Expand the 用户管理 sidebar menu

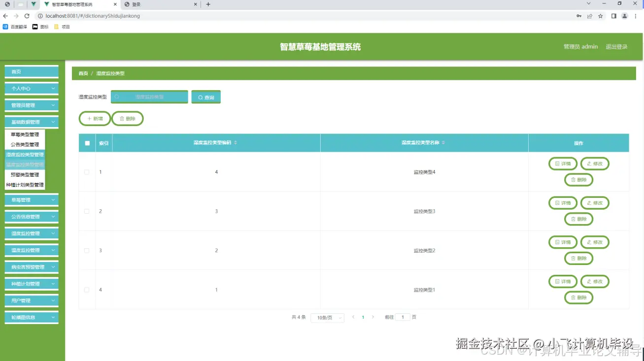32,300
